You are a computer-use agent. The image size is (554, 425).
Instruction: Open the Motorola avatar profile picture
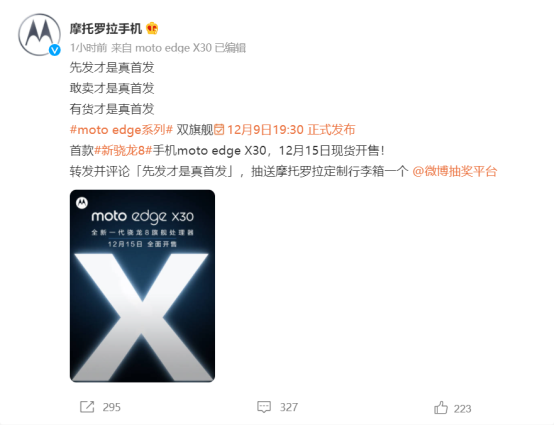[39, 35]
